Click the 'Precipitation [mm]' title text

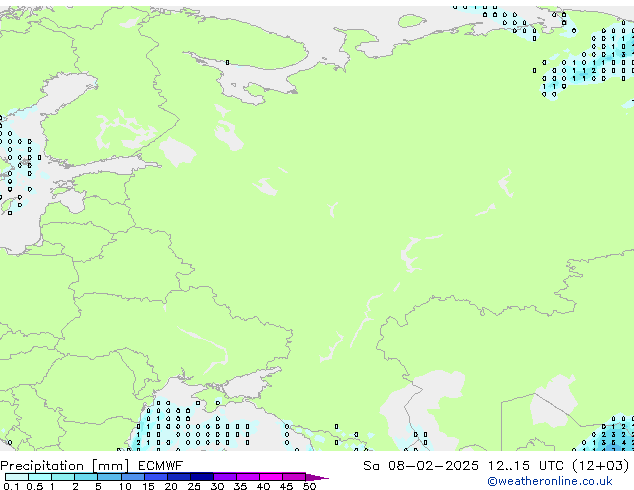pyautogui.click(x=65, y=466)
